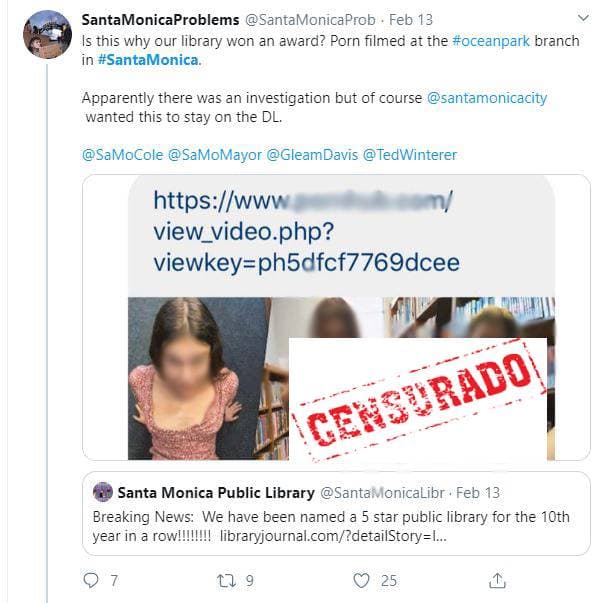Screen dimensions: 606x603
Task: Click the retweet arrows icon
Action: pyautogui.click(x=226, y=581)
